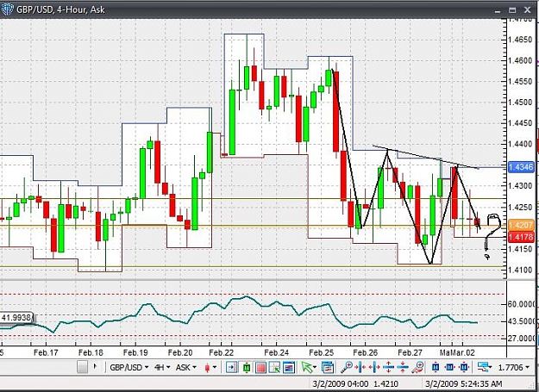This screenshot has height=392, width=539.
Task: Click status bar text 3/2/2009 04:00
Action: [341, 383]
